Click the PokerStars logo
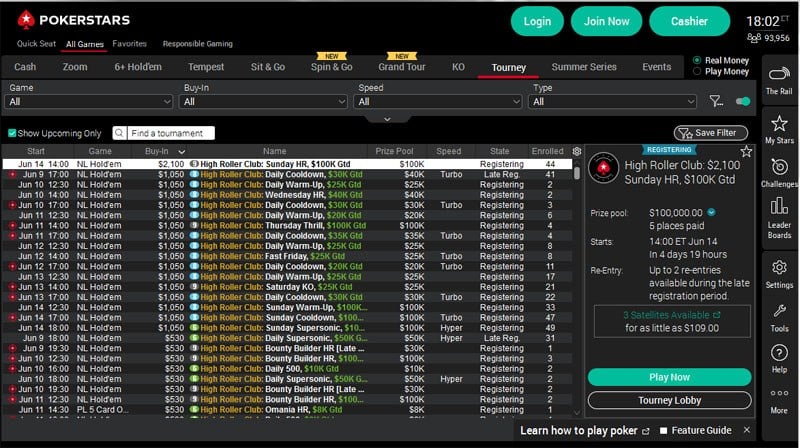Screen dimensions: 800x448 [x=74, y=20]
